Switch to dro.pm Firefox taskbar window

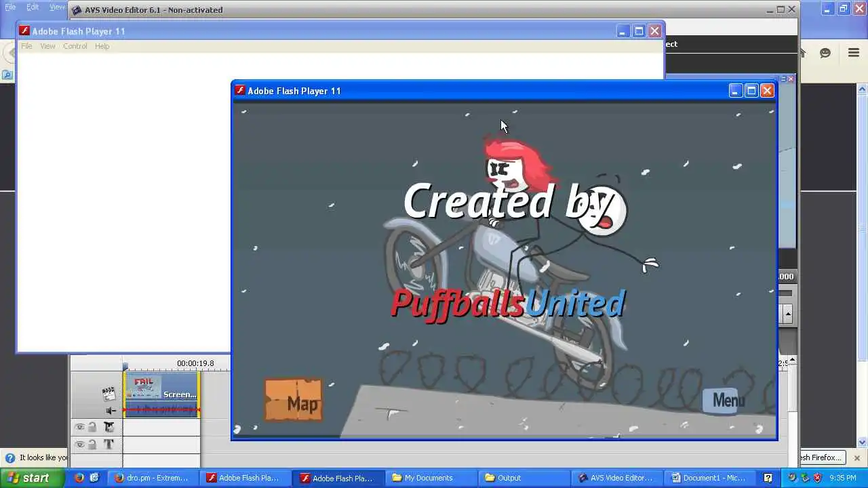pyautogui.click(x=153, y=478)
